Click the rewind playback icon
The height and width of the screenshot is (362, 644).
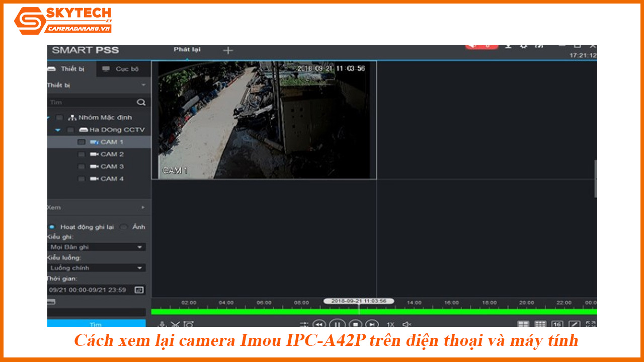coord(319,324)
